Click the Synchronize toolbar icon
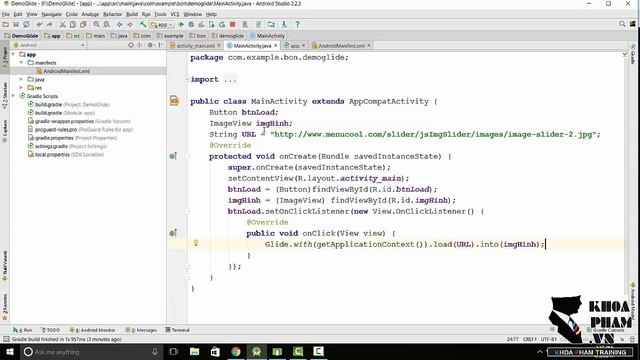 tap(26, 25)
